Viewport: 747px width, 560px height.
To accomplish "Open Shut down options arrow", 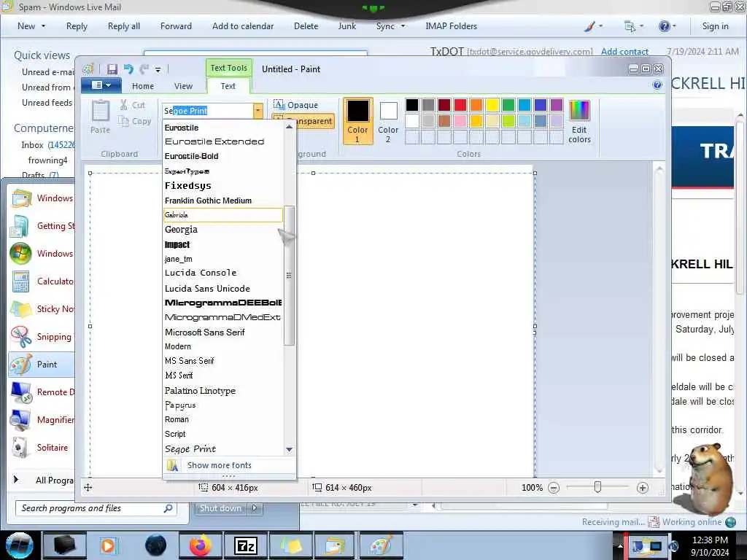I will (255, 508).
